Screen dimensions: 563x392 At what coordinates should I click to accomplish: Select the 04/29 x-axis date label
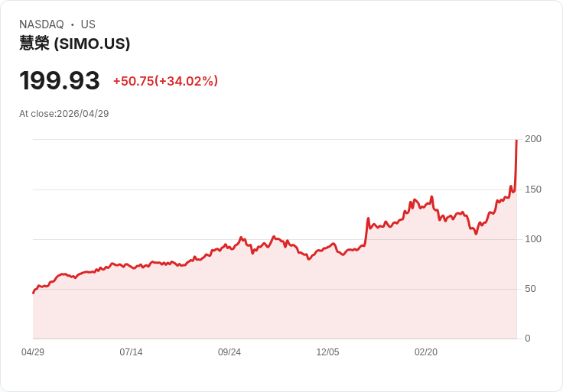(33, 352)
